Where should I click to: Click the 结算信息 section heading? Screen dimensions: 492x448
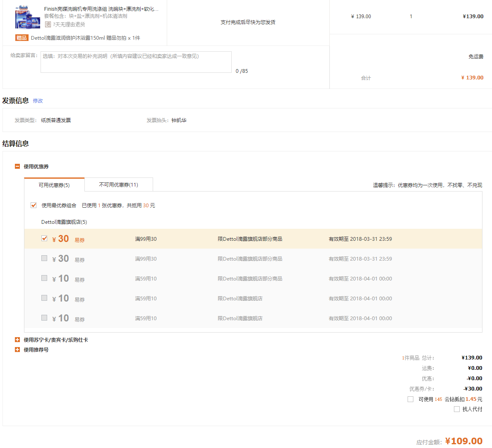pos(16,144)
